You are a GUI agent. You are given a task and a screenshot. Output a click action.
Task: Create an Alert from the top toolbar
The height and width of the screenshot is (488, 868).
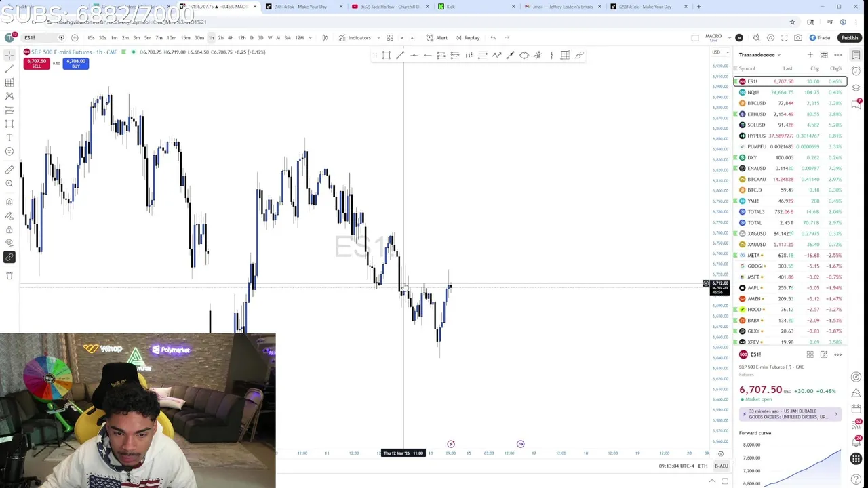[x=437, y=38]
